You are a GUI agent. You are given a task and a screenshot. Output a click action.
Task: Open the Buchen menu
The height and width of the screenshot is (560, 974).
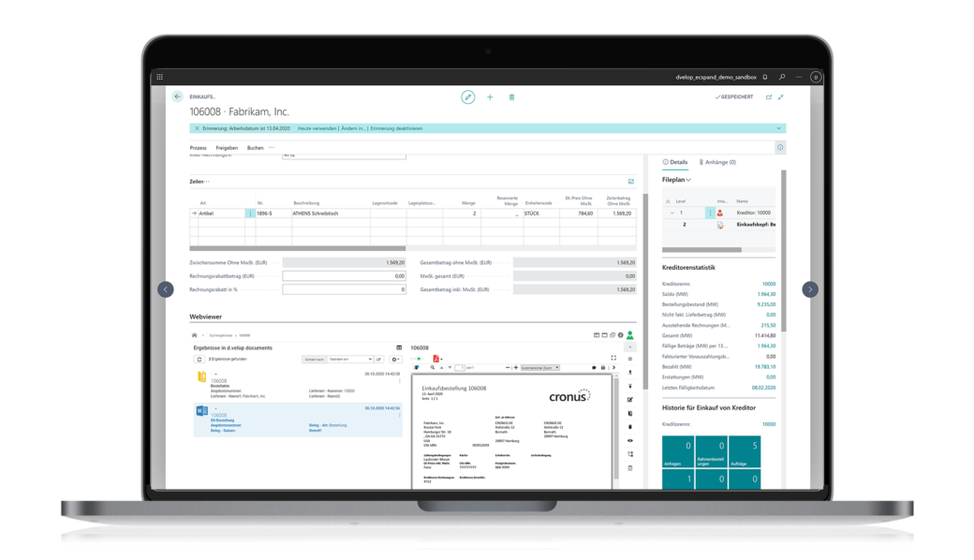[x=256, y=148]
